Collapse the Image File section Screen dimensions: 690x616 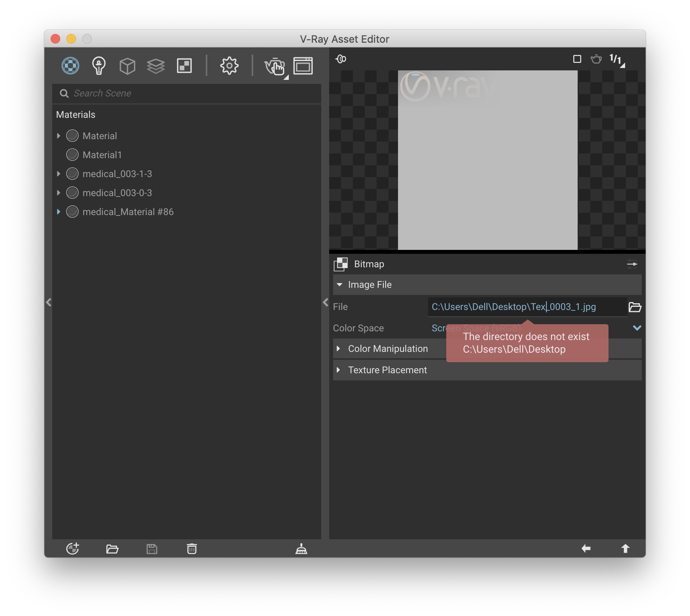coord(339,285)
